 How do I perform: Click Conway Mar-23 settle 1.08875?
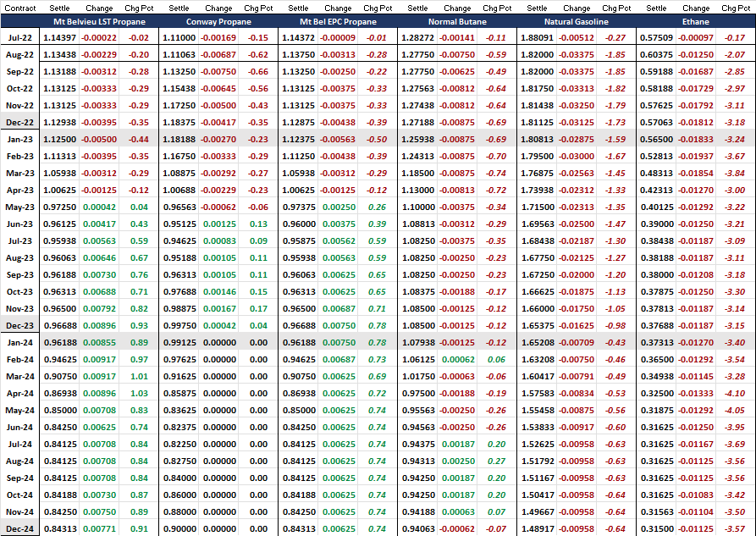tap(179, 174)
